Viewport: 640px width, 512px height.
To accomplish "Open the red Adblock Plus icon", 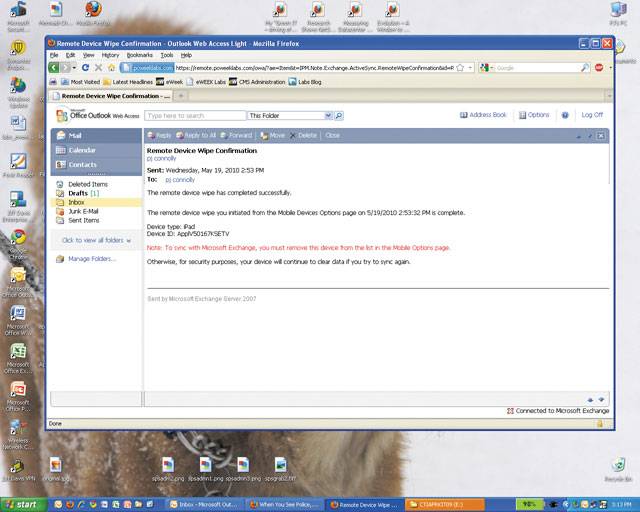I will 599,67.
